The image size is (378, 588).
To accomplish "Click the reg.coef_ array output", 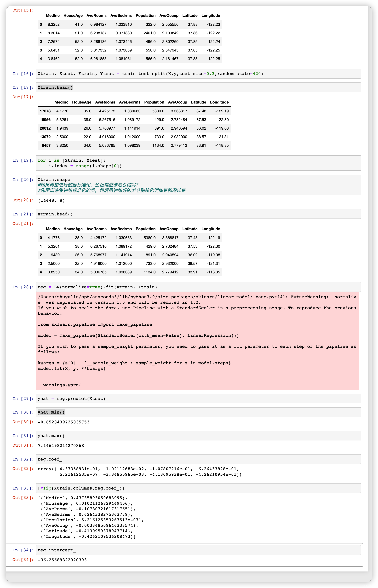I will [x=140, y=472].
